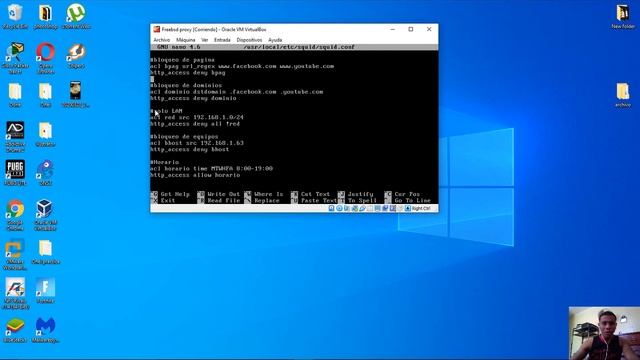Select the Google Chrome desktop shortcut
The height and width of the screenshot is (360, 640).
click(x=15, y=215)
